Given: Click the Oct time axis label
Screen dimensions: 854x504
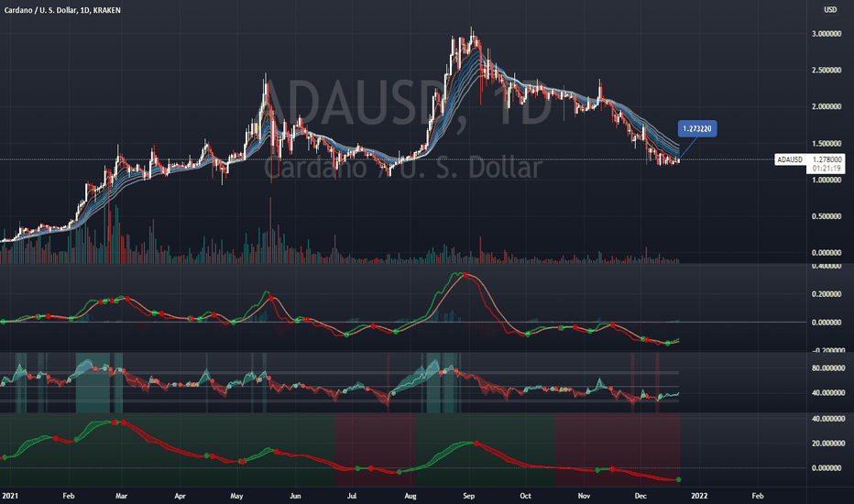Looking at the screenshot, I should (525, 496).
